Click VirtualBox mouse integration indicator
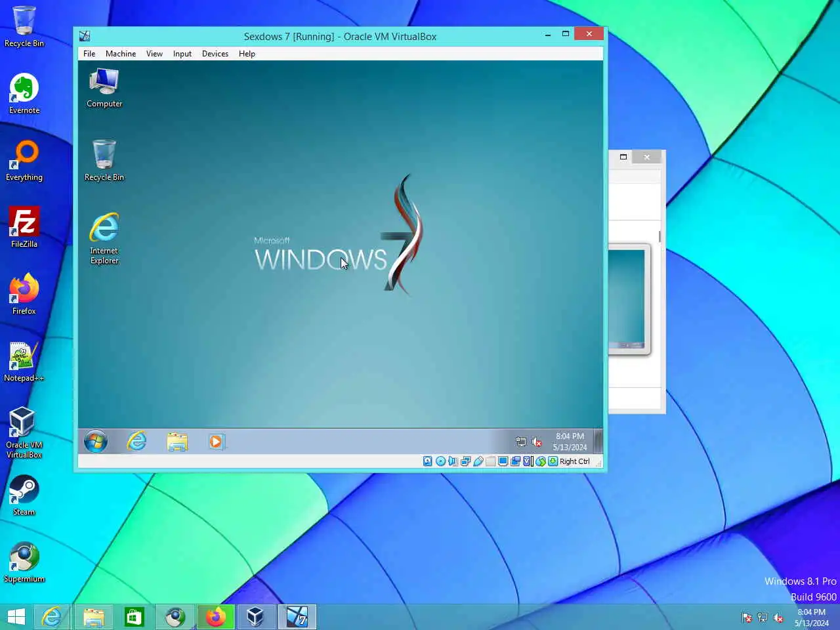 tap(541, 461)
